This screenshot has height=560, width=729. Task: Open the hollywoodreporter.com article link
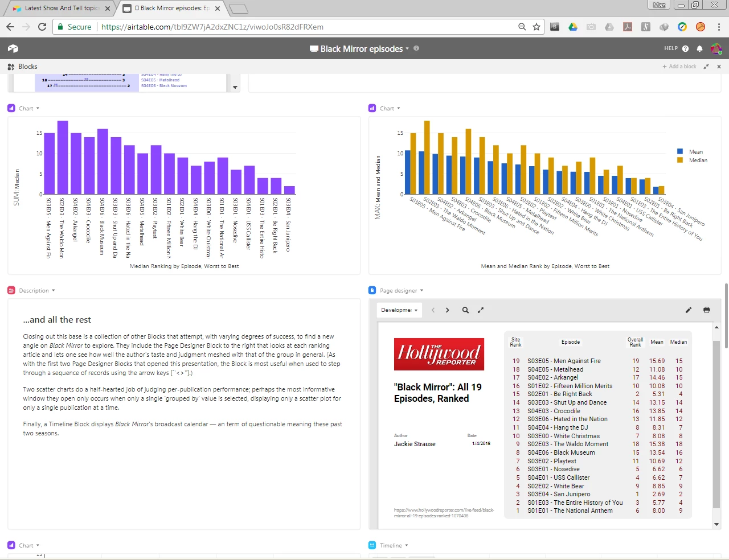tap(444, 513)
